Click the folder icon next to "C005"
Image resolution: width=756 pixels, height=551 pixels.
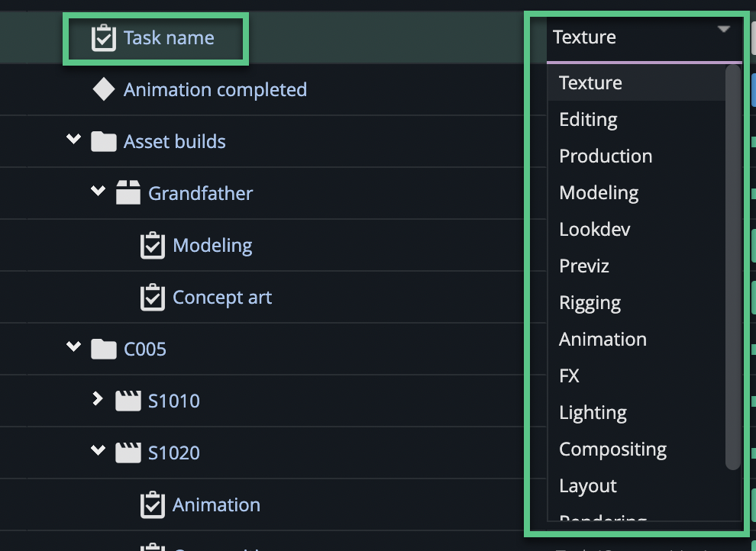[102, 349]
